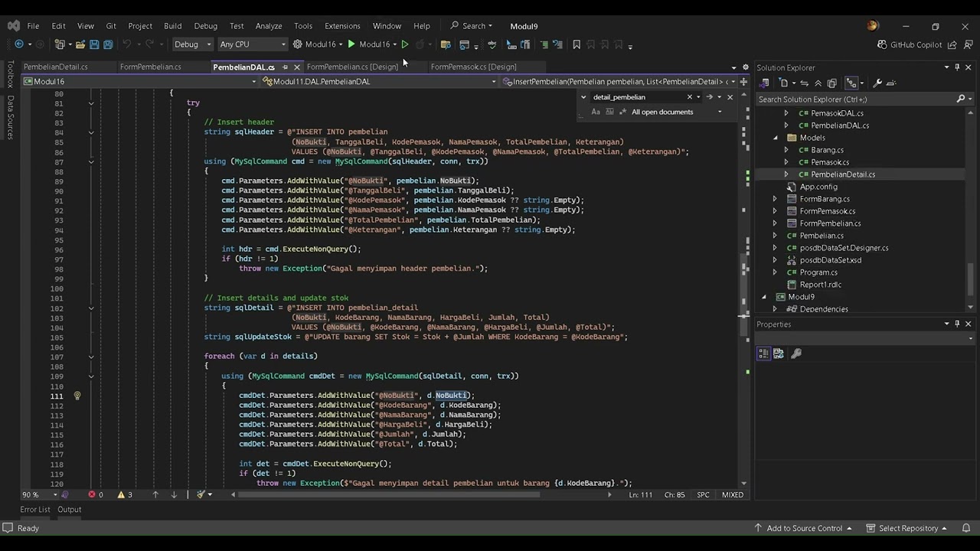980x551 pixels.
Task: Click the Save icon in the toolbar
Action: (94, 44)
